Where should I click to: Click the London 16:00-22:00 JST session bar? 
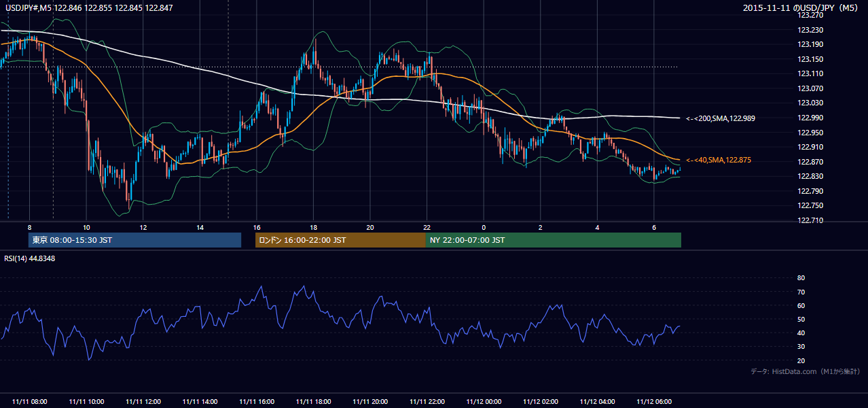click(x=340, y=240)
